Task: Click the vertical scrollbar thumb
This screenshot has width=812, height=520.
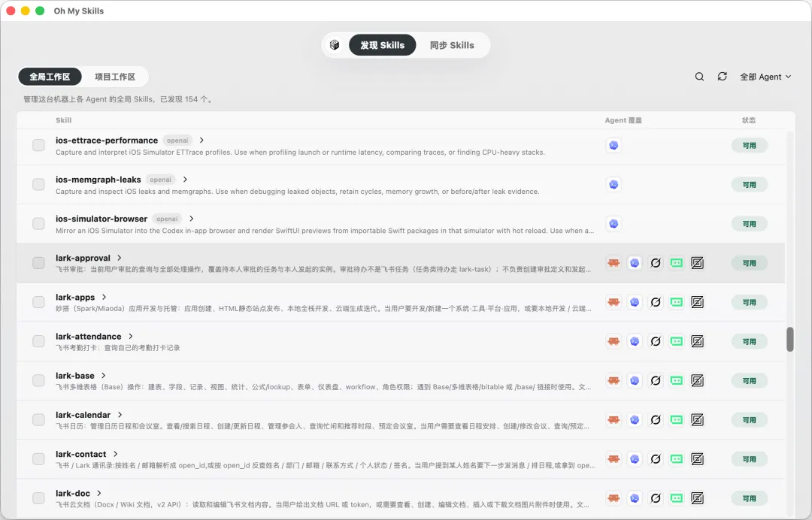Action: pos(789,340)
